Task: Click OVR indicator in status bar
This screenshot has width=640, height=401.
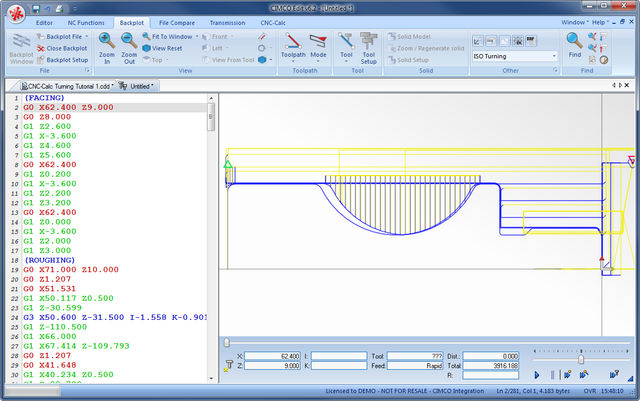Action: (589, 391)
